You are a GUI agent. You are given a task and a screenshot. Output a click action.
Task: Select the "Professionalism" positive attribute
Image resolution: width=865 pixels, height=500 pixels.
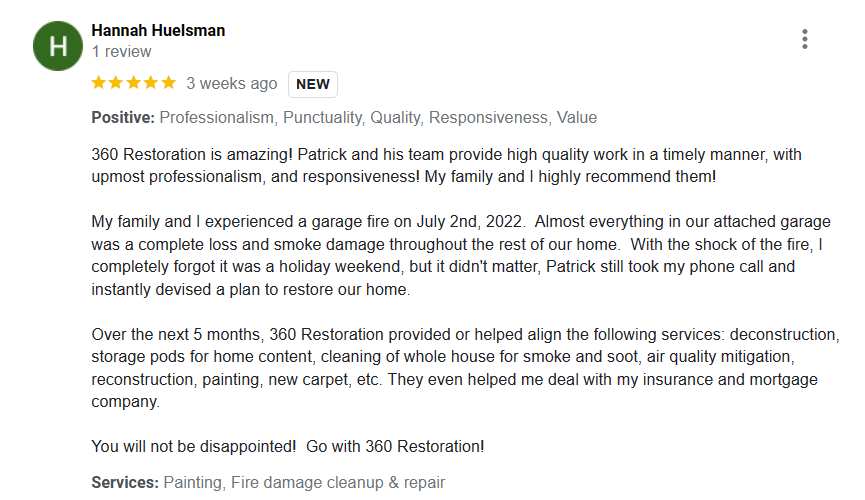point(216,118)
